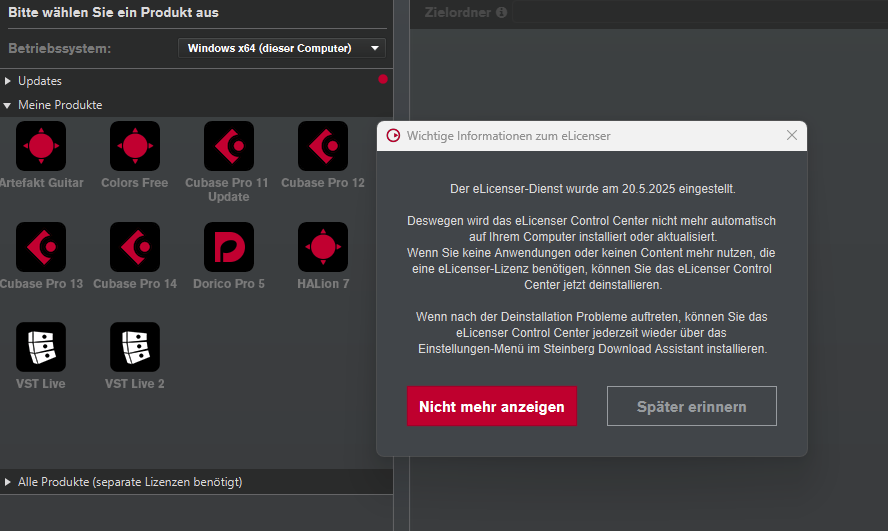888x531 pixels.
Task: Open the Dorico Pro 5 product icon
Action: pos(229,247)
